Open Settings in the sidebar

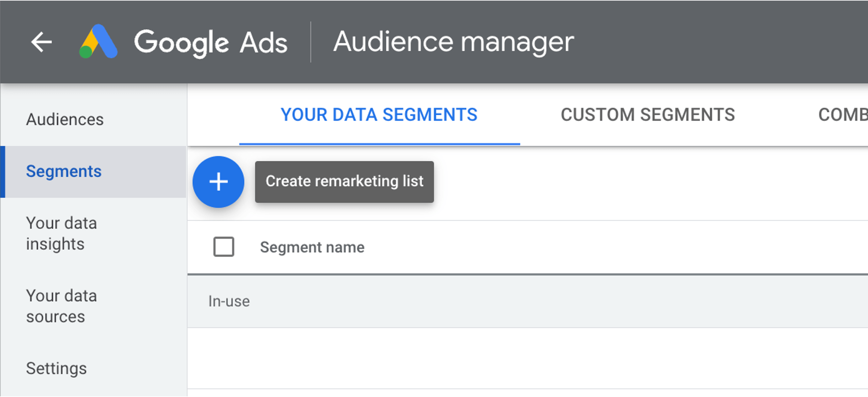[56, 368]
